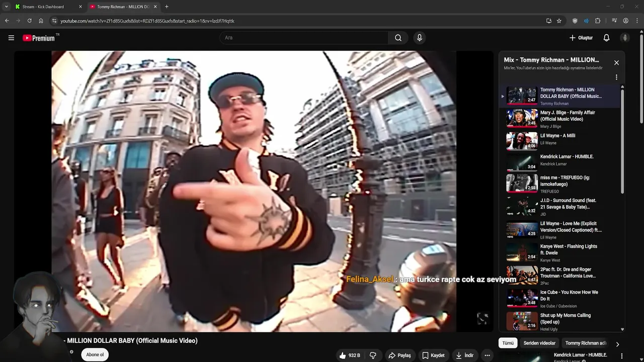Image resolution: width=644 pixels, height=362 pixels.
Task: Open the tab search dropdown arrow
Action: [x=6, y=7]
